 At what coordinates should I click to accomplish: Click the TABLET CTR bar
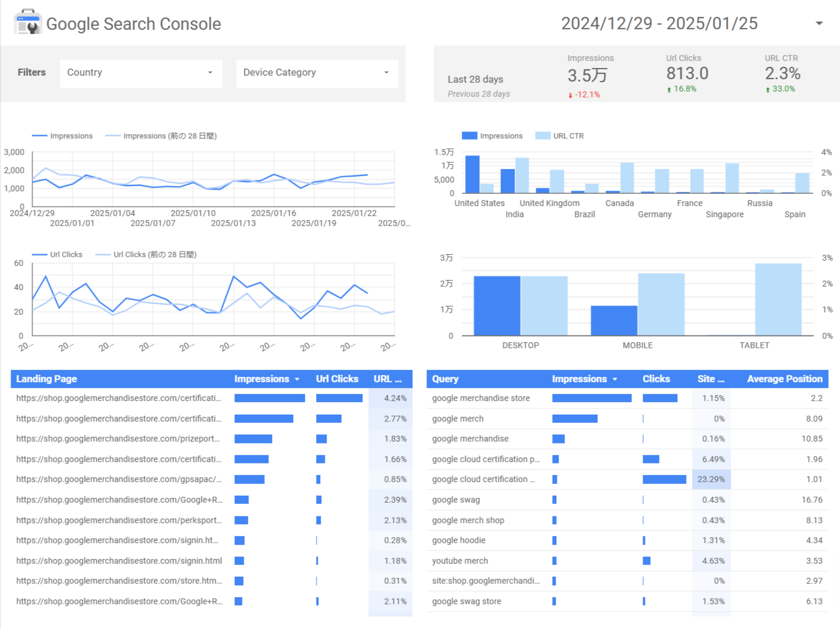pyautogui.click(x=778, y=300)
